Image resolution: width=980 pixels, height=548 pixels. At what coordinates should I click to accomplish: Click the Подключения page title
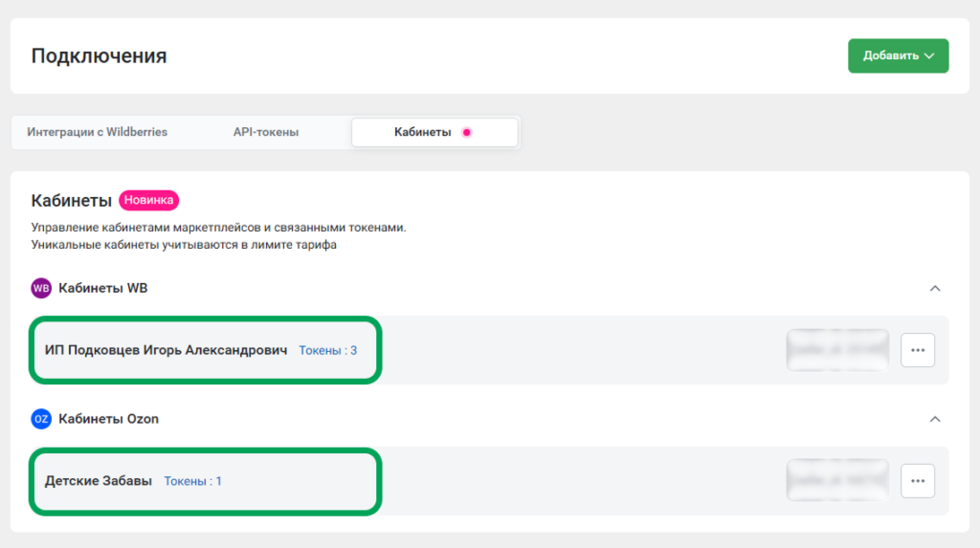coord(99,56)
